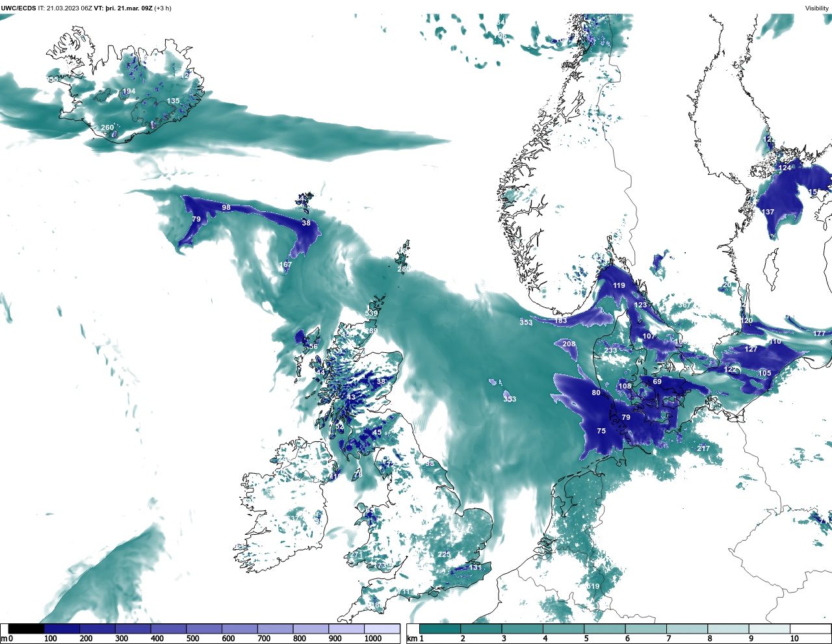Click the '(+3 h)' forecast offset text
This screenshot has width=832, height=644.
(162, 8)
